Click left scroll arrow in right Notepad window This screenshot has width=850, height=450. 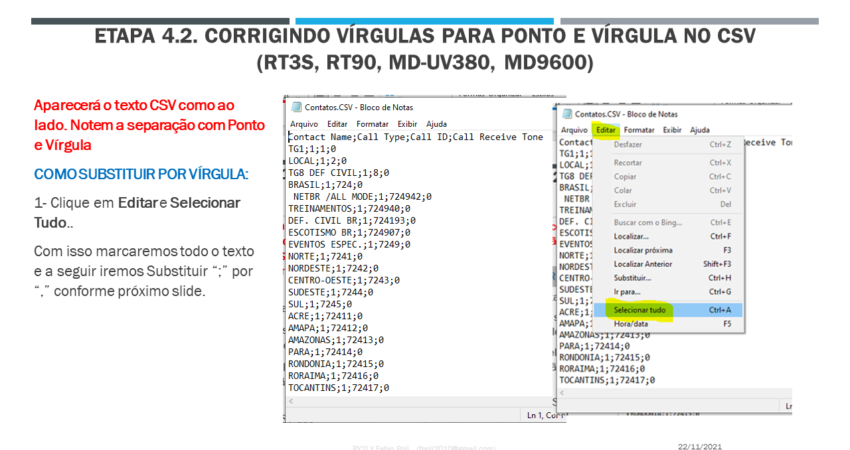(x=562, y=393)
